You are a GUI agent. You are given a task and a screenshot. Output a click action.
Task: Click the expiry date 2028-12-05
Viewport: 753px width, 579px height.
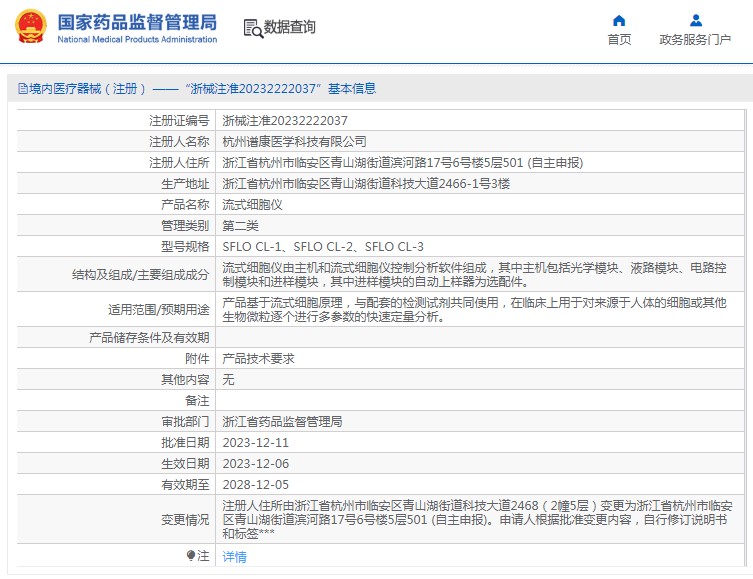255,484
